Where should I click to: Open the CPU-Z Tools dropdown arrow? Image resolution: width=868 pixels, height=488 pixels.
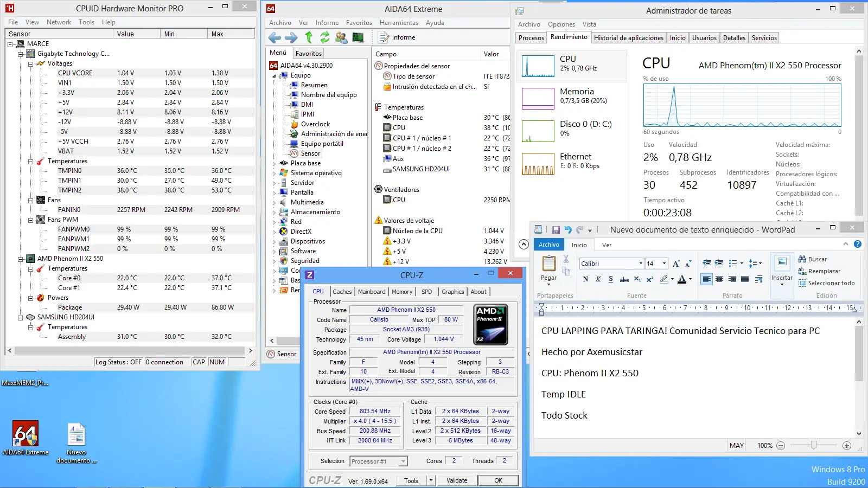pos(431,480)
